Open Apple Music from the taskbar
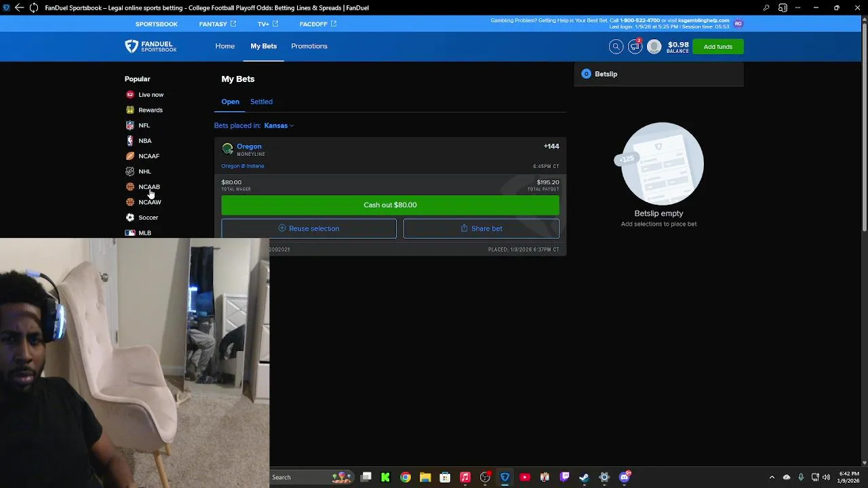Image resolution: width=868 pixels, height=488 pixels. click(x=465, y=477)
